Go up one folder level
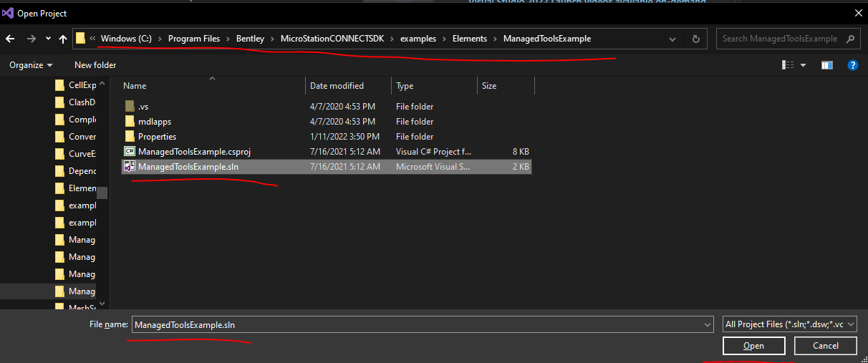 63,39
